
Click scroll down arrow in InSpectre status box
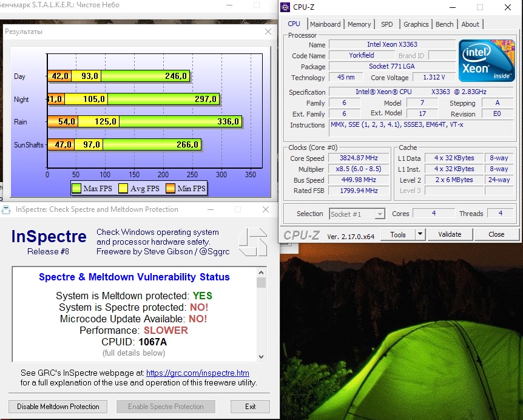pyautogui.click(x=261, y=357)
